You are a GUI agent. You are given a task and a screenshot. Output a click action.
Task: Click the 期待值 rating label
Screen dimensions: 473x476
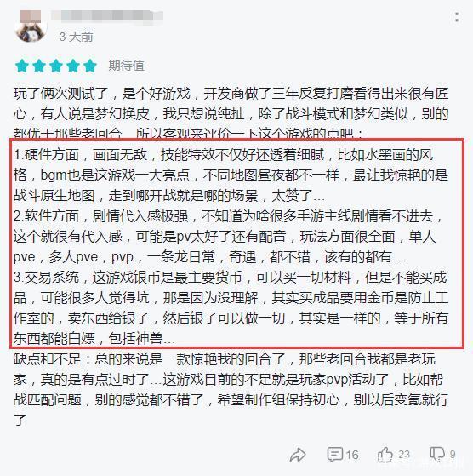tap(127, 66)
